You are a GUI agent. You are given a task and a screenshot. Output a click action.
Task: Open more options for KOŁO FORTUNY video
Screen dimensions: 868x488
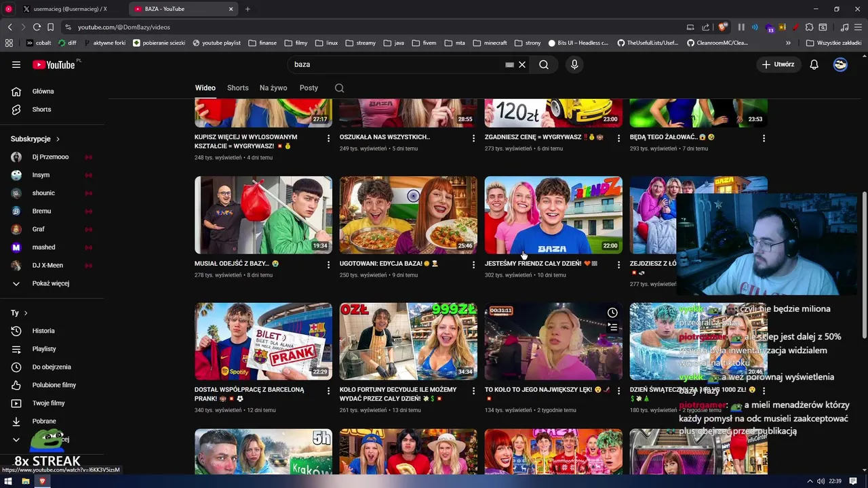(474, 391)
